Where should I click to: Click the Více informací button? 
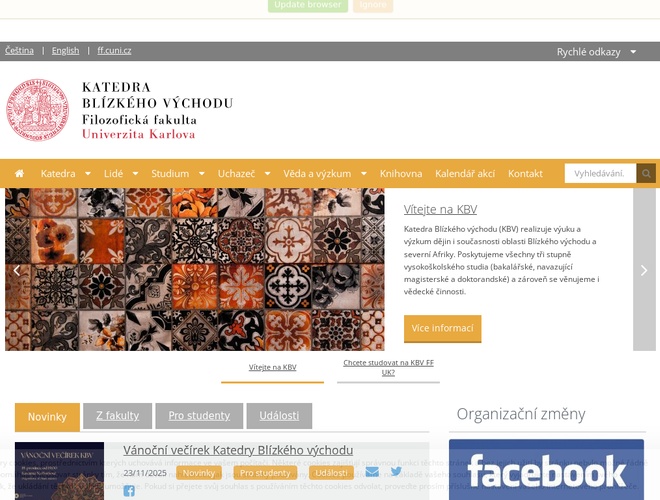(442, 328)
